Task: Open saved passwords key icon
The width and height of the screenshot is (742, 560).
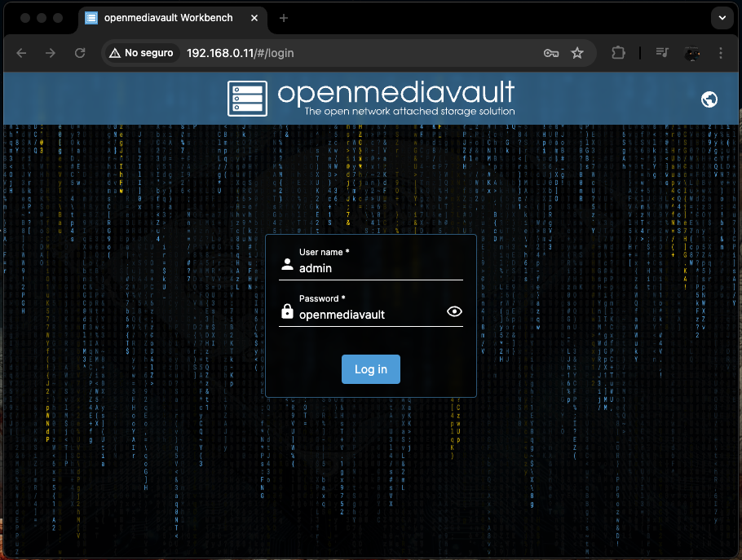Action: tap(551, 53)
